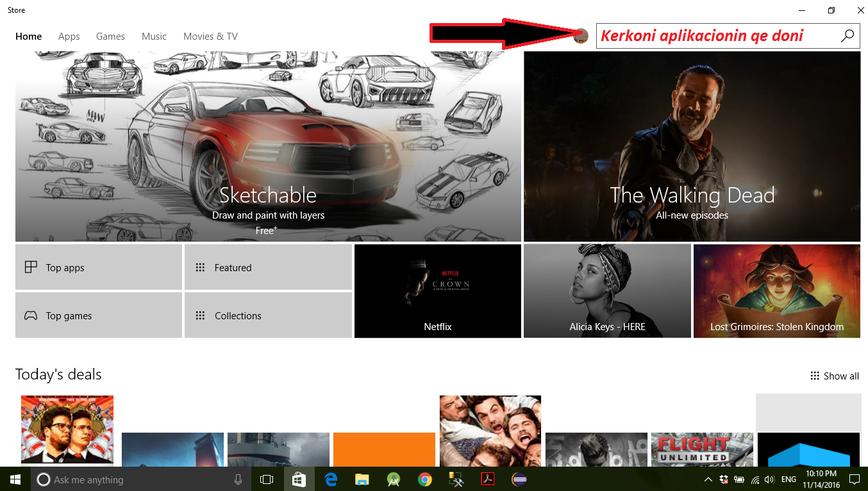Open the Movies & TV tab
The width and height of the screenshot is (868, 491).
(x=210, y=37)
